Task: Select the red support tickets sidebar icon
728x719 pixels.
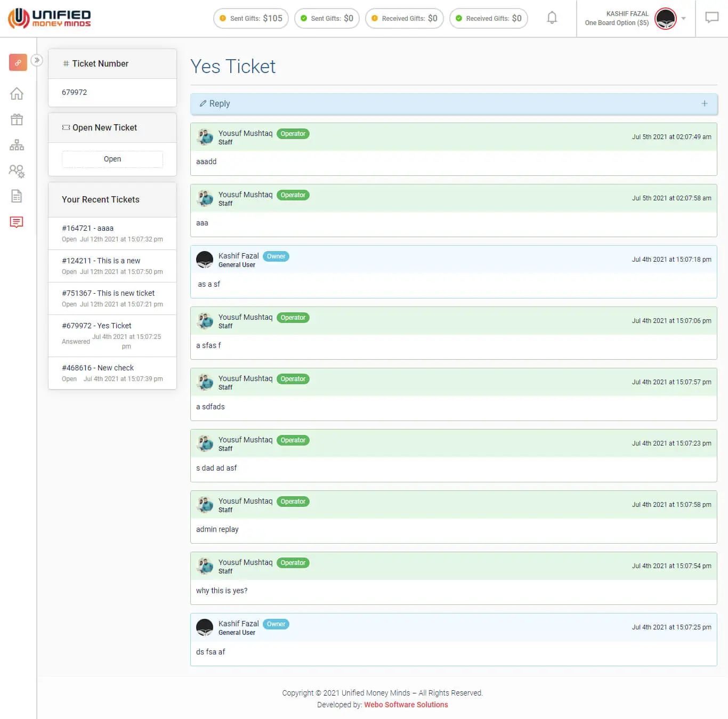Action: (x=17, y=222)
